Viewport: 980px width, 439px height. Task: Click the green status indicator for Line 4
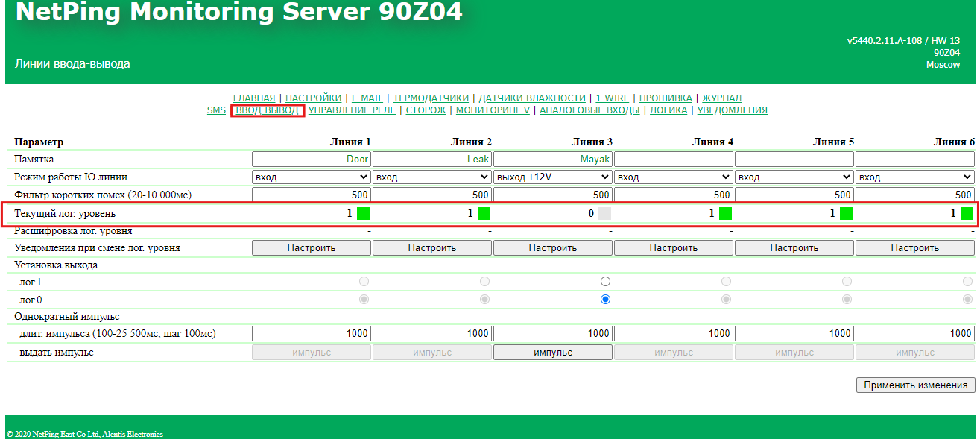725,214
